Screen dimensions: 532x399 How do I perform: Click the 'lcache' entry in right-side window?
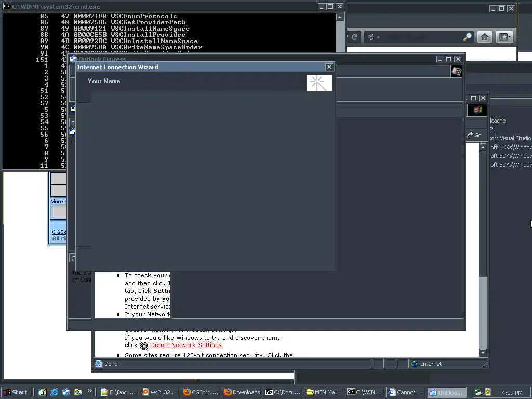tap(498, 121)
